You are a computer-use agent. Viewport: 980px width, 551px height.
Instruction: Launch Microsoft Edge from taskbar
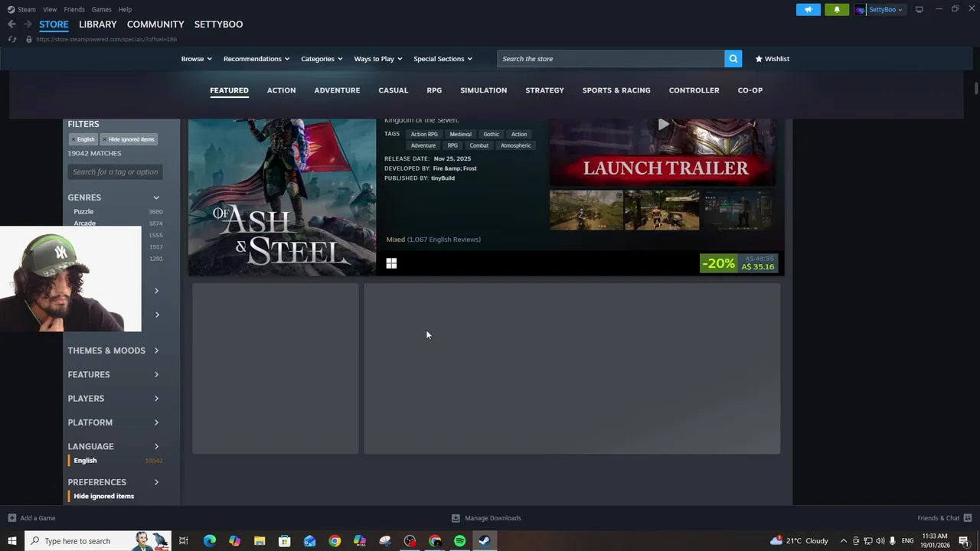click(209, 541)
